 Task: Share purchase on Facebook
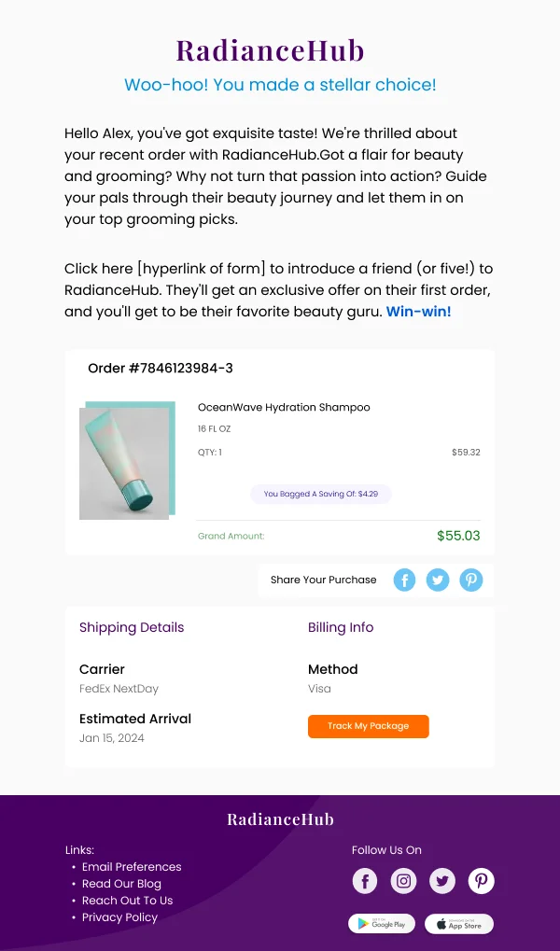(404, 580)
